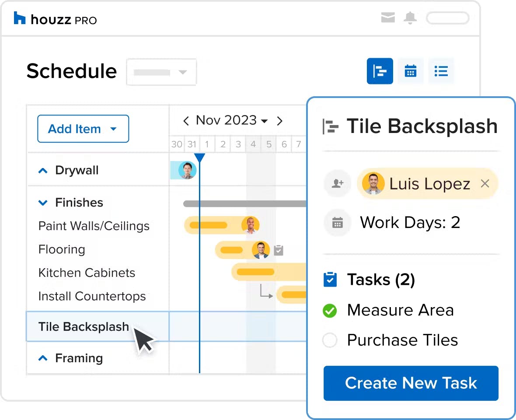Viewport: 516px width, 420px height.
Task: Collapse the Finishes group
Action: [x=43, y=203]
